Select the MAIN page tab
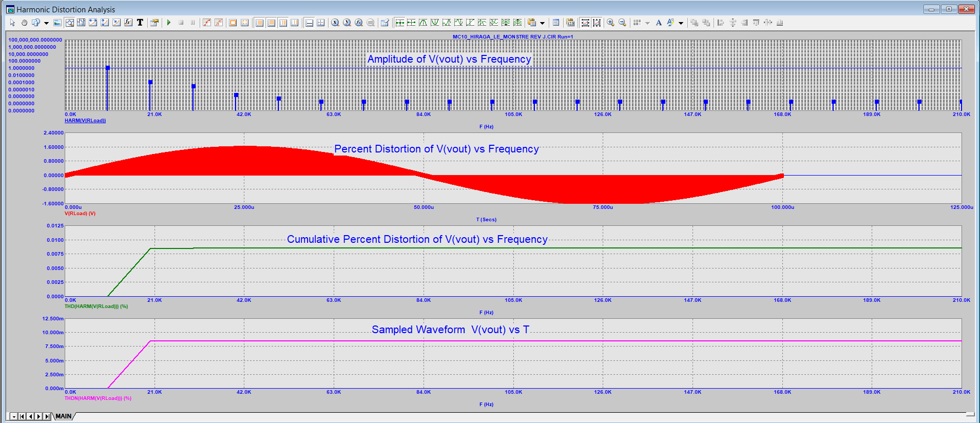 pyautogui.click(x=64, y=416)
